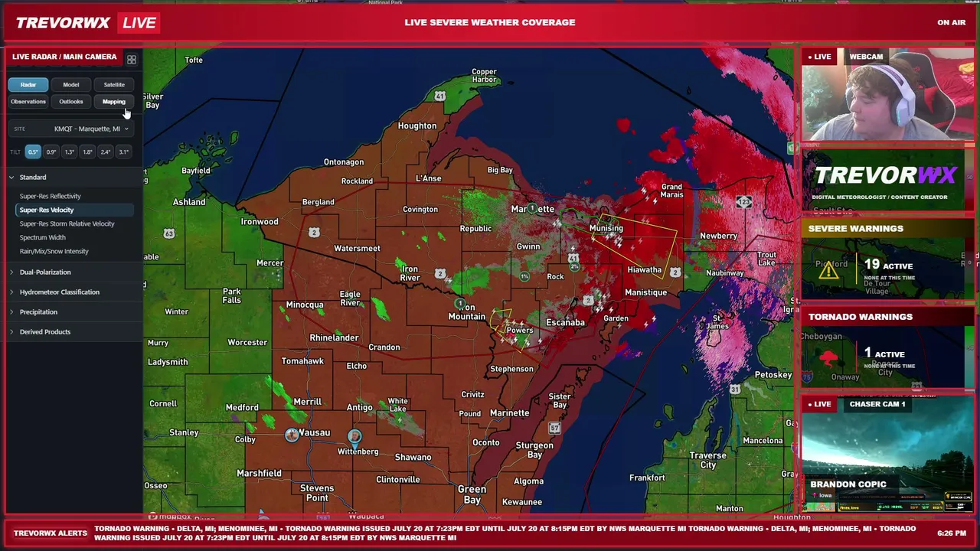Click the Green Bay label on the map

[x=472, y=494]
